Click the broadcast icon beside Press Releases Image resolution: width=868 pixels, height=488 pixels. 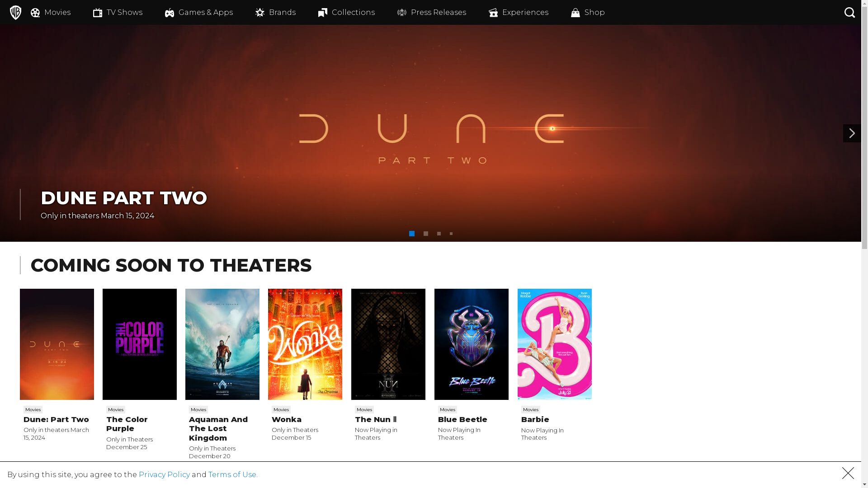coord(402,13)
